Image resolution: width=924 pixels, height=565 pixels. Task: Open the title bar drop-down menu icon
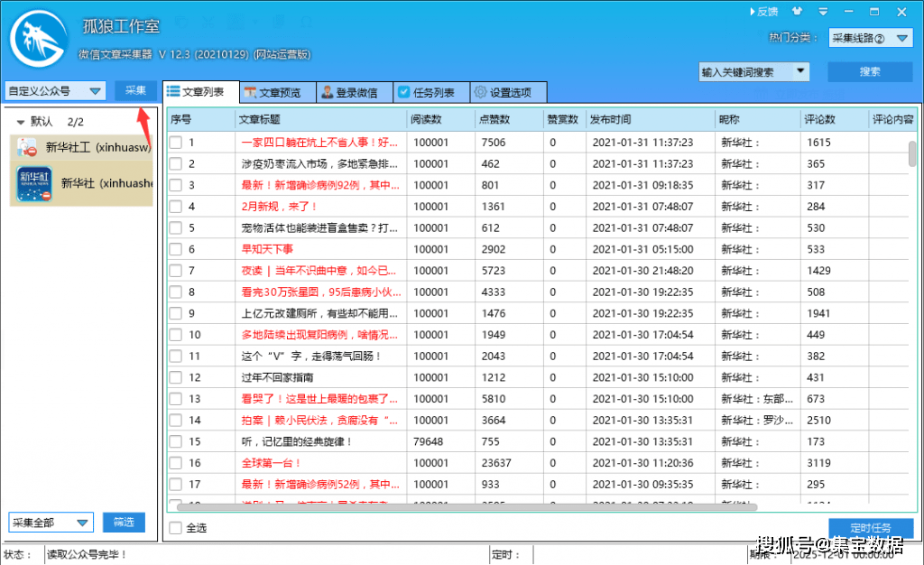click(x=823, y=11)
